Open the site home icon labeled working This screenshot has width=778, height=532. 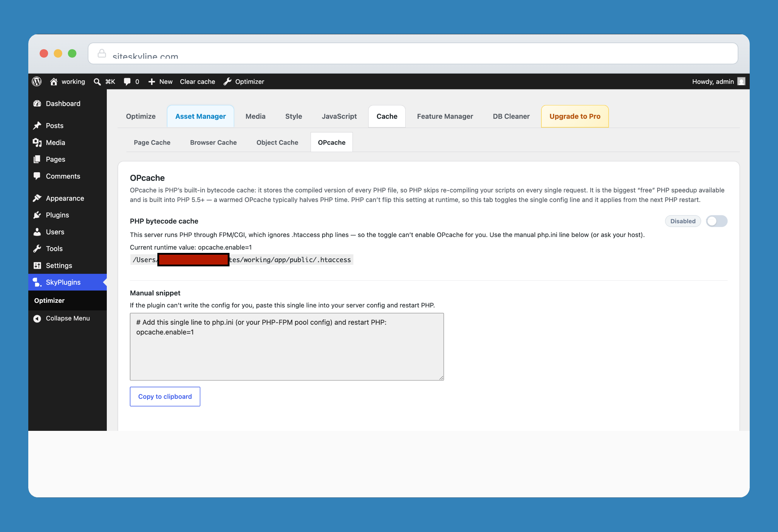pyautogui.click(x=54, y=82)
